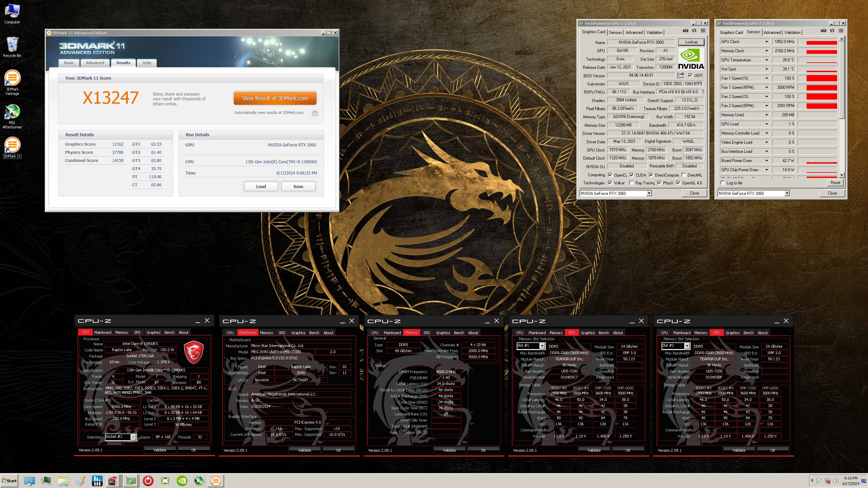Enable Log to file in GPU-Z Sensors
The width and height of the screenshot is (868, 488).
click(x=723, y=183)
